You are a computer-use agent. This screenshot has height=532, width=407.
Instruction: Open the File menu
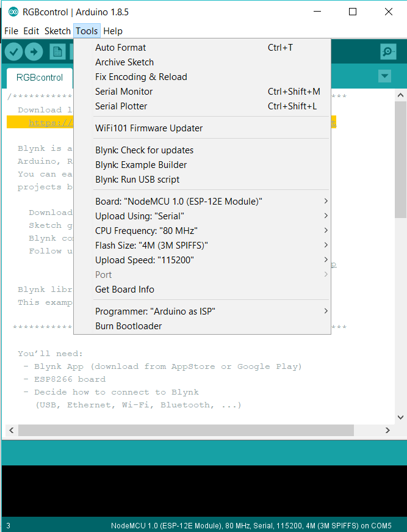[11, 31]
